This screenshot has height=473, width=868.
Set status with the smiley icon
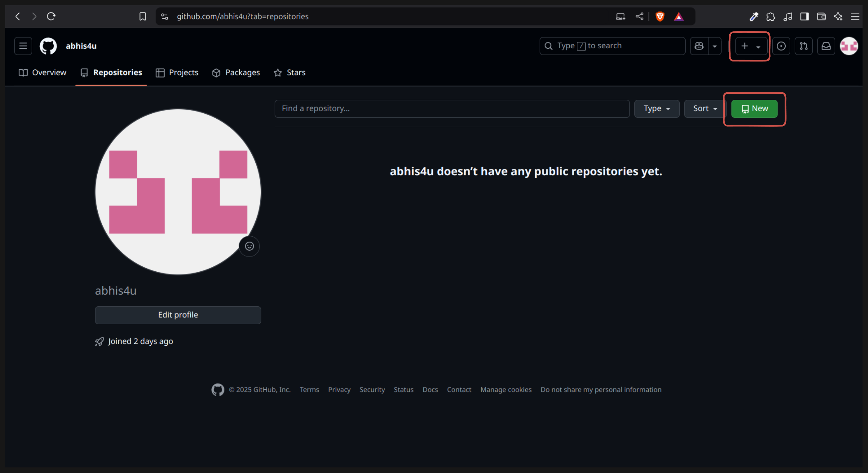coord(249,246)
